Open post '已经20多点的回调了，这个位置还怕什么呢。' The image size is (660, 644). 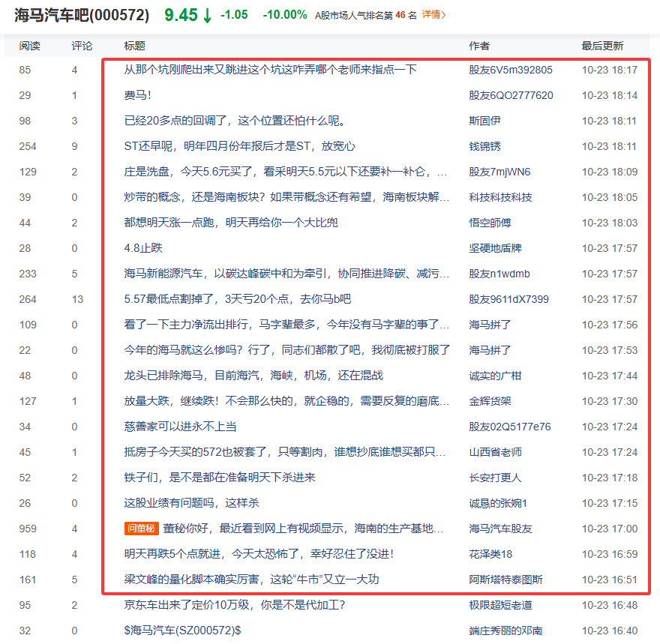(x=235, y=121)
